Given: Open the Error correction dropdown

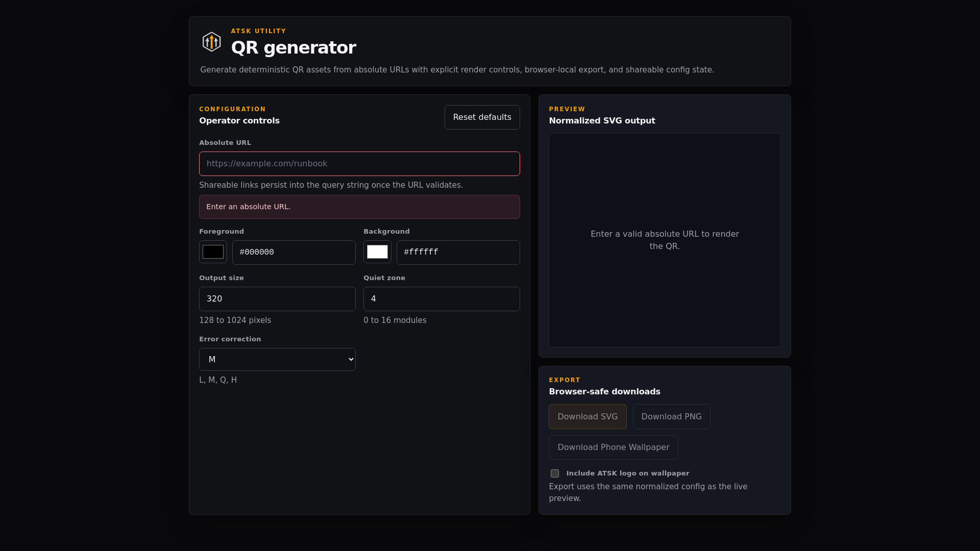Looking at the screenshot, I should tap(277, 360).
